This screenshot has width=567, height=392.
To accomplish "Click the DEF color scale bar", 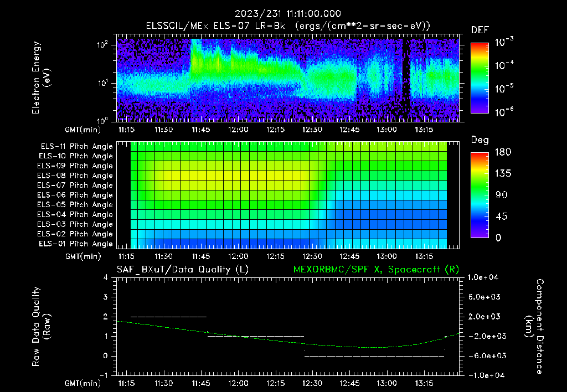I will tap(480, 78).
